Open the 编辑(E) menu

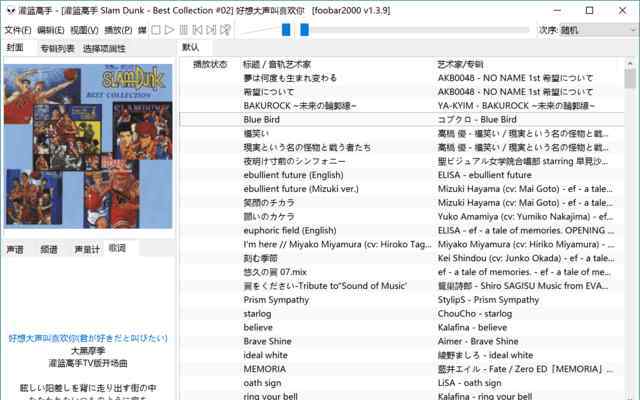tap(51, 30)
